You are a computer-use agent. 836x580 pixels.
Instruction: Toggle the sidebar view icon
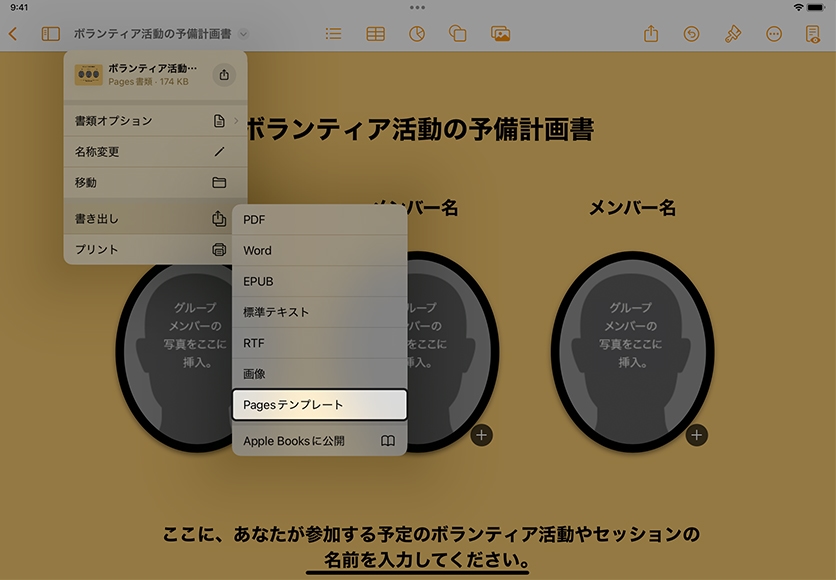(x=50, y=34)
